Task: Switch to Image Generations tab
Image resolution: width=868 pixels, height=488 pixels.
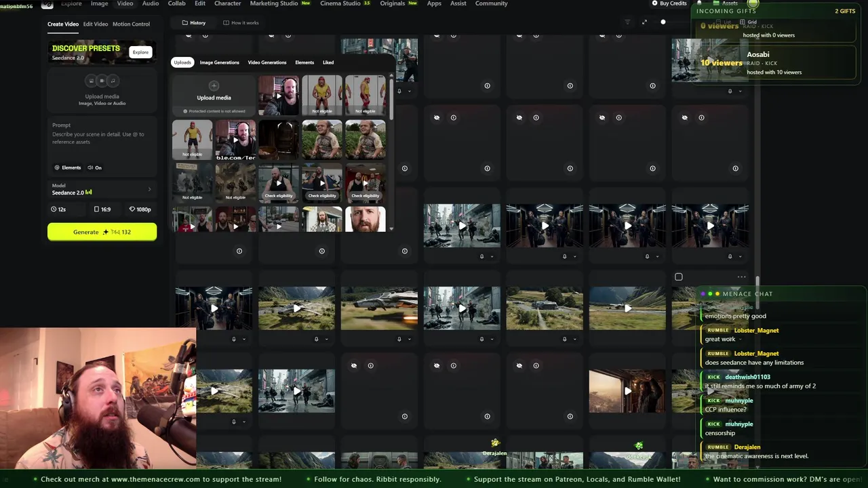Action: pos(219,62)
